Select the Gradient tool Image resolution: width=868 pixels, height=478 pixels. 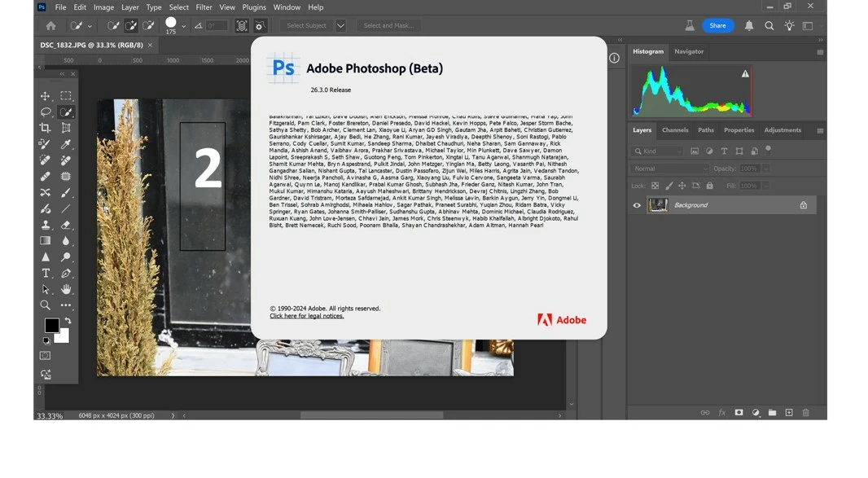[x=46, y=241]
